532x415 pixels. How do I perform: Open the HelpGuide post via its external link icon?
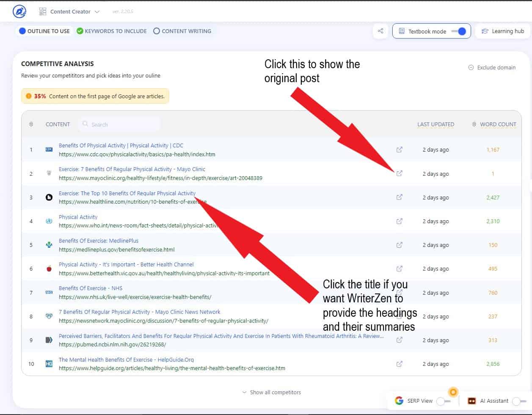pyautogui.click(x=399, y=364)
